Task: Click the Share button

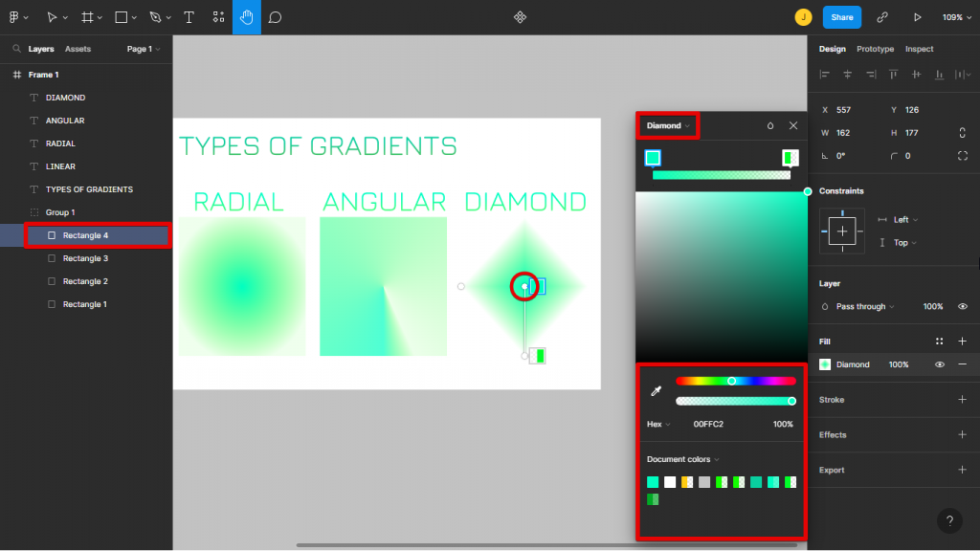Action: tap(841, 16)
